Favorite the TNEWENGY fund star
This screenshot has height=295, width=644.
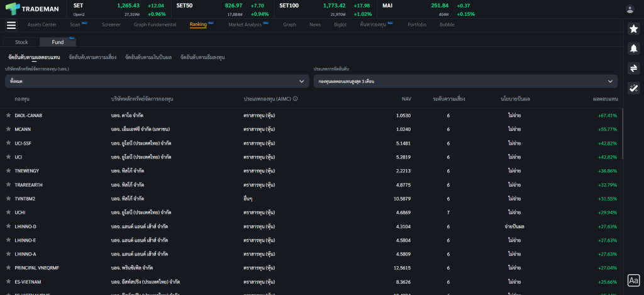tap(8, 170)
